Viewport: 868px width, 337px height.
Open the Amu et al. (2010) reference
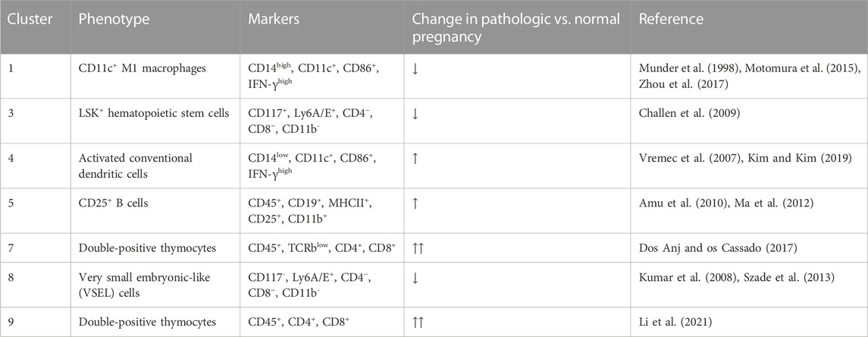pyautogui.click(x=677, y=203)
